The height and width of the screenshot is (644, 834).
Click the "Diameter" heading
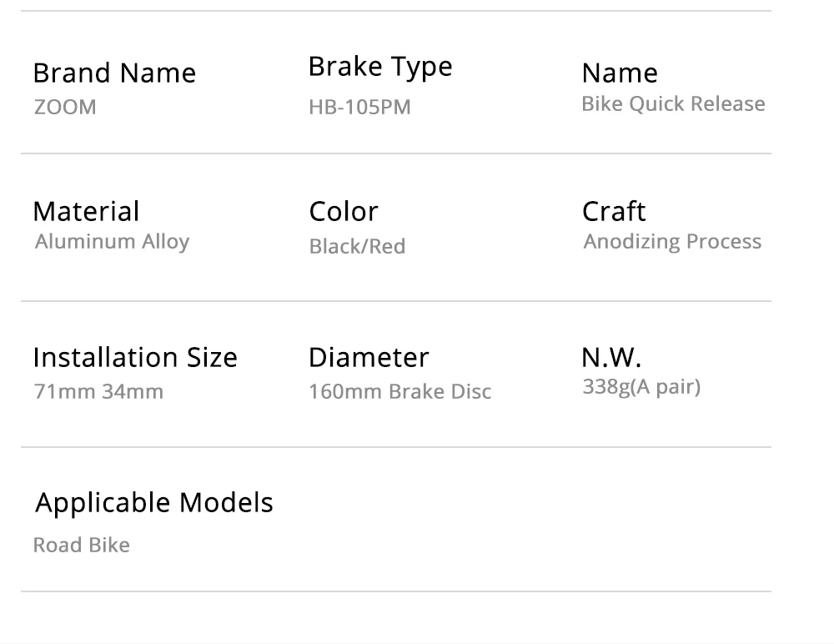point(369,358)
